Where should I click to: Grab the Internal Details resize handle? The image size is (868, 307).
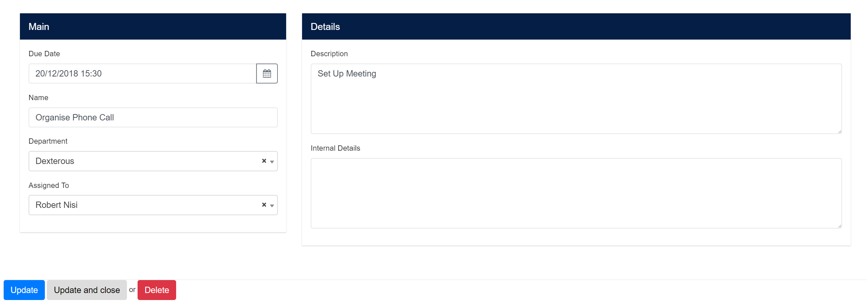click(x=839, y=226)
